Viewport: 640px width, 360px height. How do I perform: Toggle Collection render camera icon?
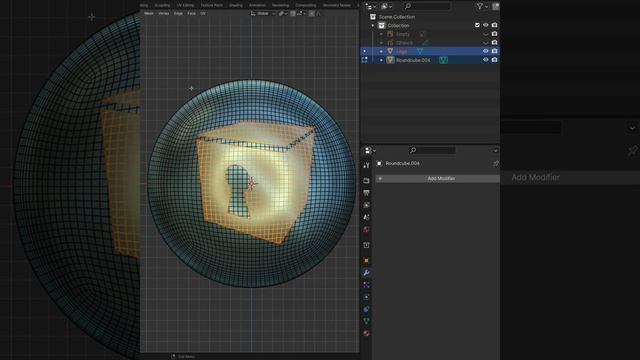(x=494, y=25)
